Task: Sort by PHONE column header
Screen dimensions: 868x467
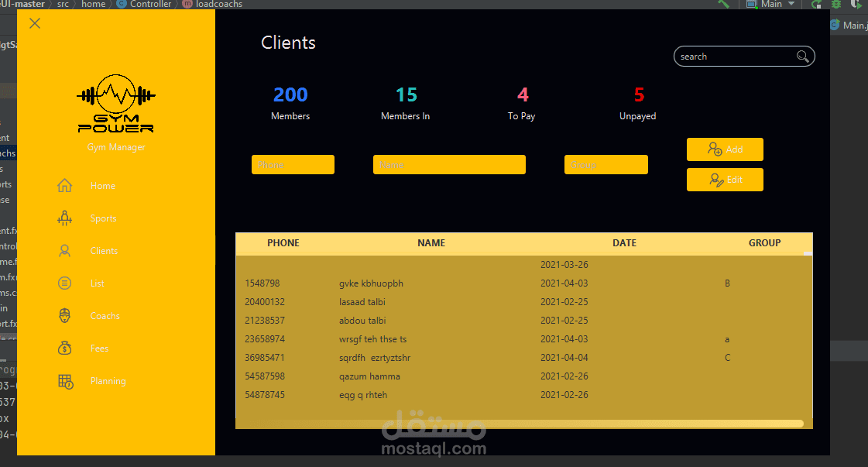Action: 283,242
